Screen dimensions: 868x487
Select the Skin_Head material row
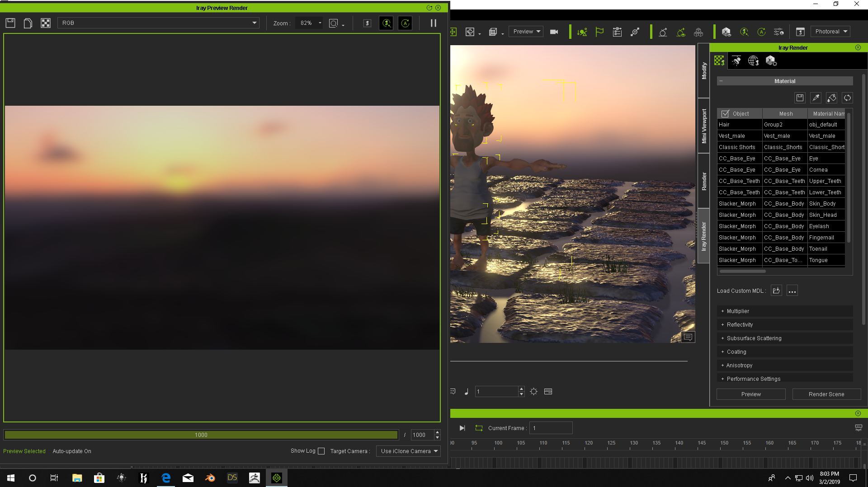point(781,215)
